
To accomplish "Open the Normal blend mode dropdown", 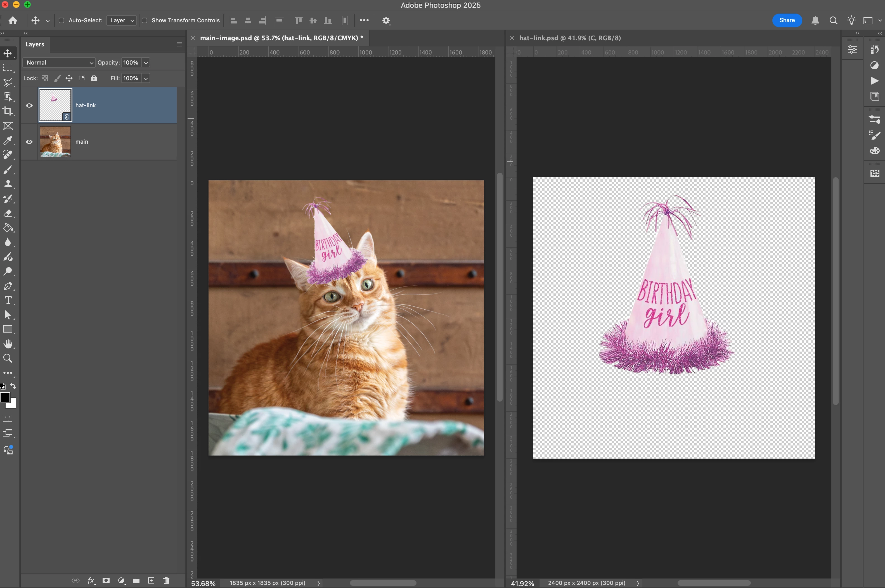I will coord(59,63).
